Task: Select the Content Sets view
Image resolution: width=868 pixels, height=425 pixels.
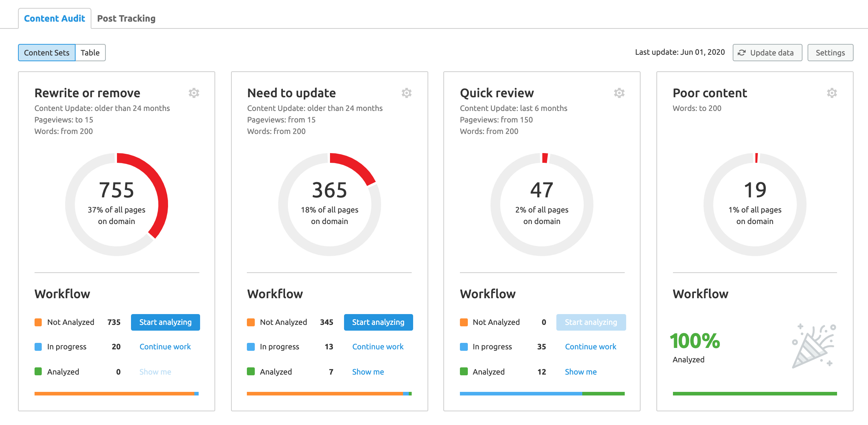Action: coord(46,52)
